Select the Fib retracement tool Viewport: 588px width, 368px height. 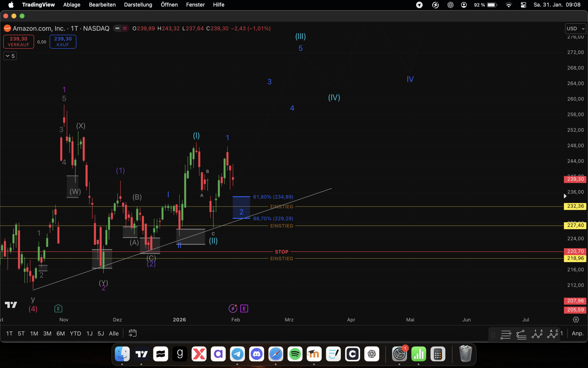tap(506, 335)
